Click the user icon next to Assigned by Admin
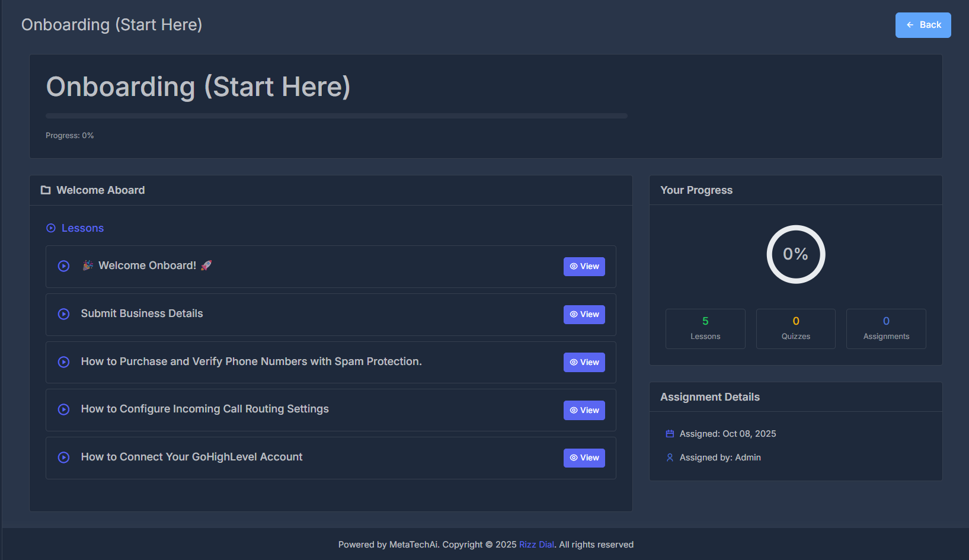The width and height of the screenshot is (969, 560). pyautogui.click(x=670, y=457)
